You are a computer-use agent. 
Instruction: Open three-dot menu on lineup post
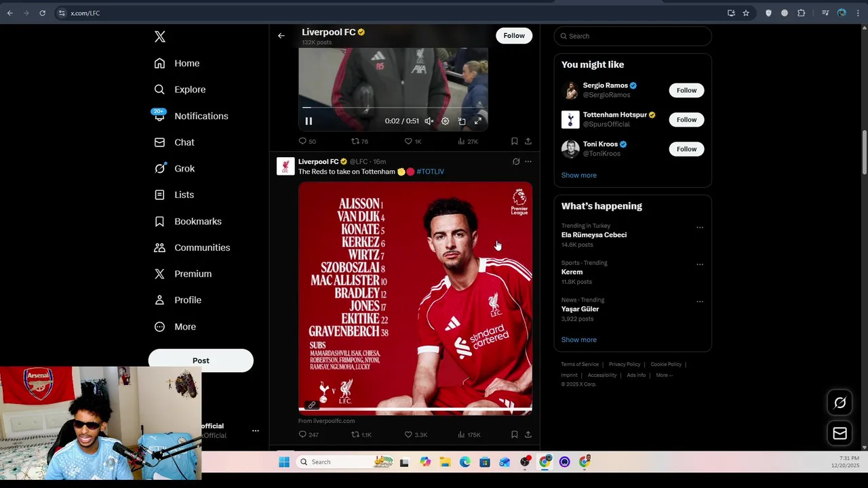click(528, 161)
